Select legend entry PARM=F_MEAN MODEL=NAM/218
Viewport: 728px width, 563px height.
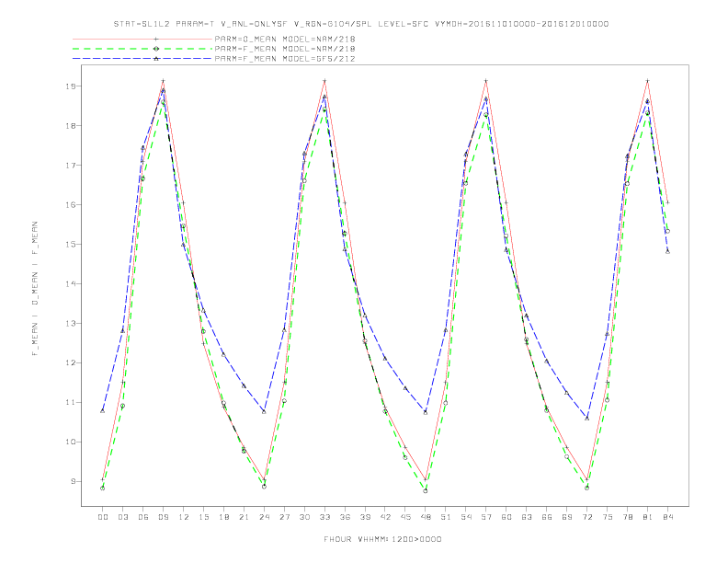coord(285,49)
